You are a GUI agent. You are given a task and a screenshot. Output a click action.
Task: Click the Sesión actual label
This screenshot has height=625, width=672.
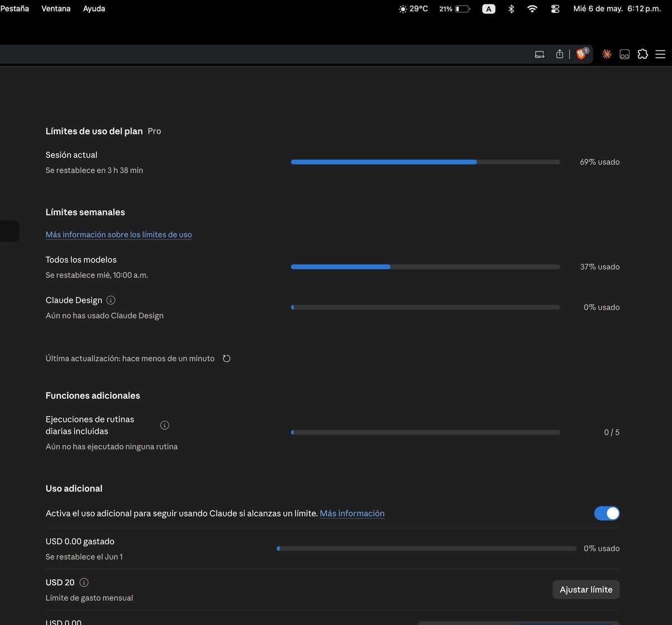[x=72, y=155]
